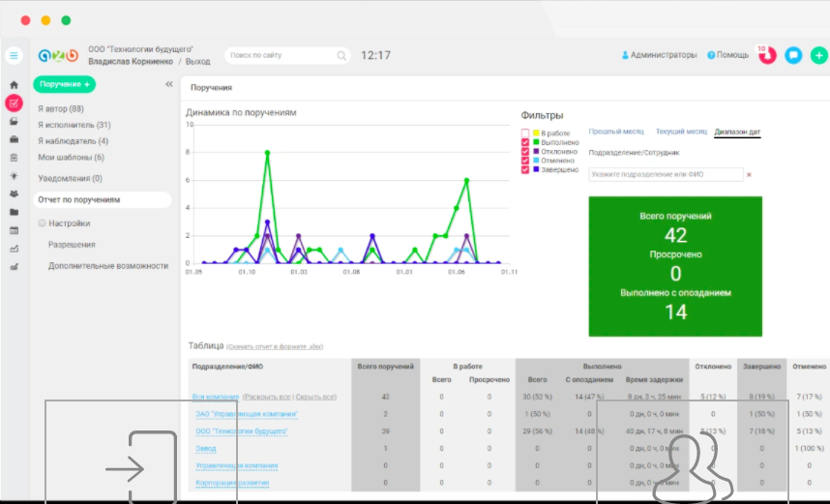Download report via xlsx link
830x504 pixels.
point(276,346)
